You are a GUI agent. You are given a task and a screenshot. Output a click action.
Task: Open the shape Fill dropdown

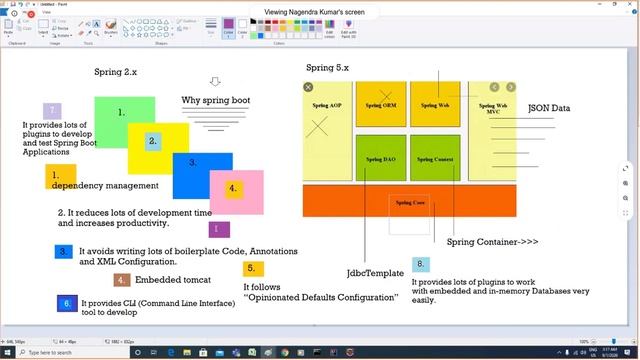[x=184, y=29]
